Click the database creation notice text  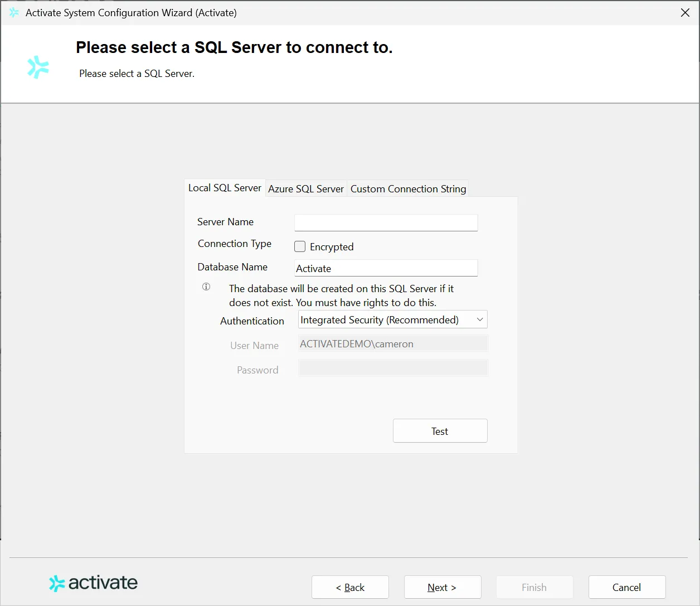(341, 295)
